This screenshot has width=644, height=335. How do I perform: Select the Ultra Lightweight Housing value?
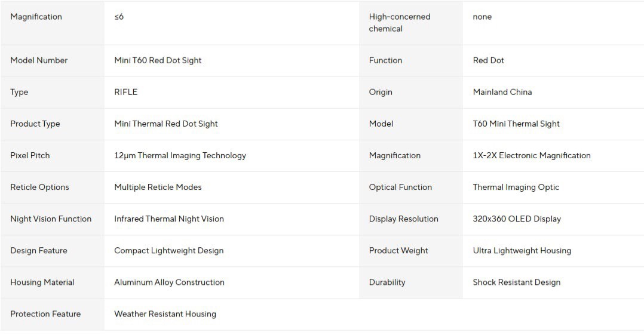click(x=522, y=250)
